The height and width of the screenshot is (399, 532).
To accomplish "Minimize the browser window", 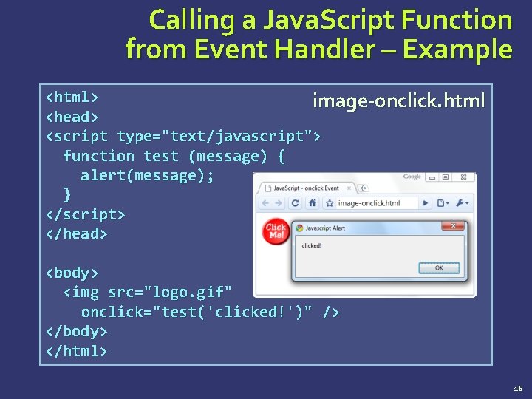I will click(x=432, y=177).
